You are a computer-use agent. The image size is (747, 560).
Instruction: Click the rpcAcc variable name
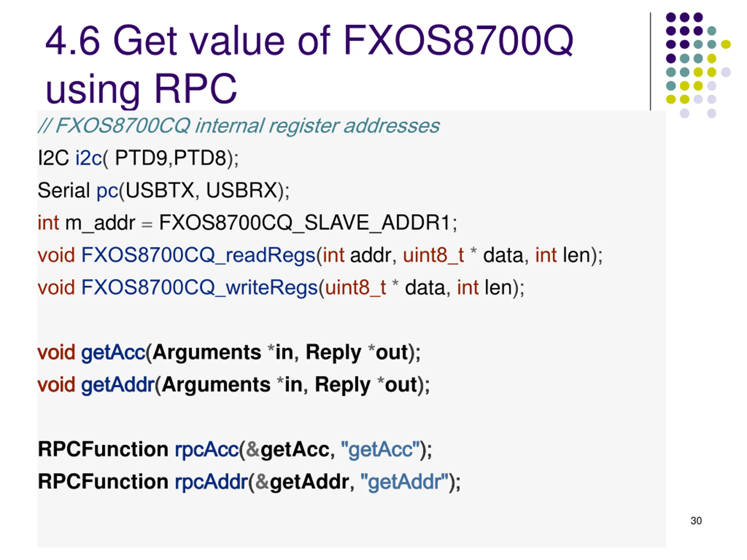pyautogui.click(x=207, y=449)
